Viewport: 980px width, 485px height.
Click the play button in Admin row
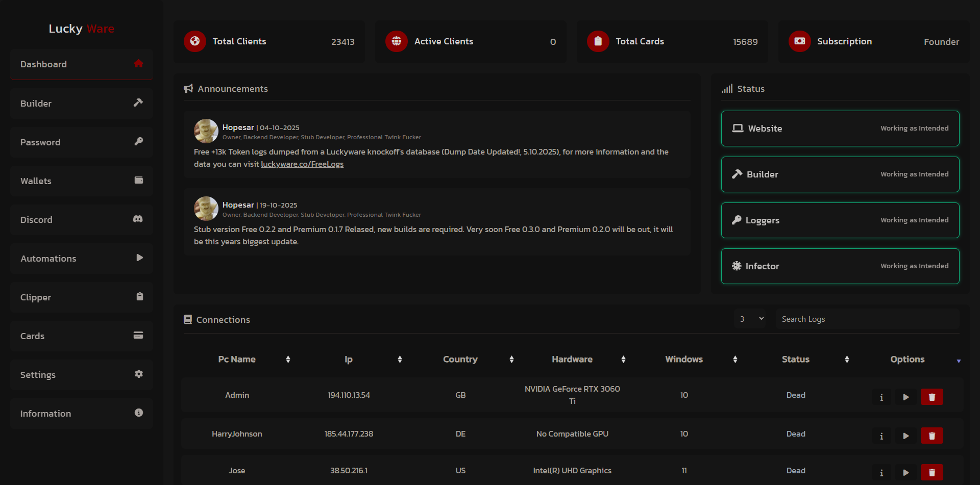[905, 397]
